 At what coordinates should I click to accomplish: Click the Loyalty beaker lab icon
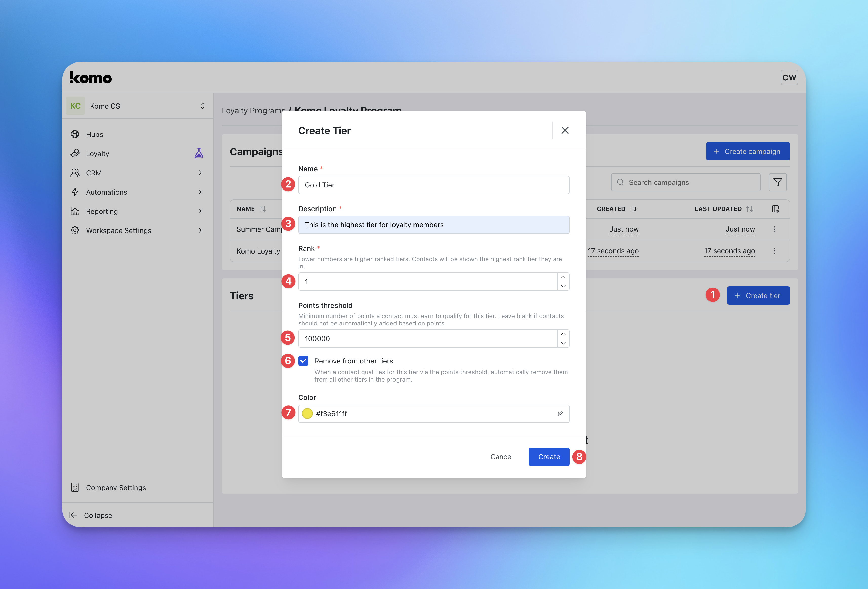(x=199, y=153)
